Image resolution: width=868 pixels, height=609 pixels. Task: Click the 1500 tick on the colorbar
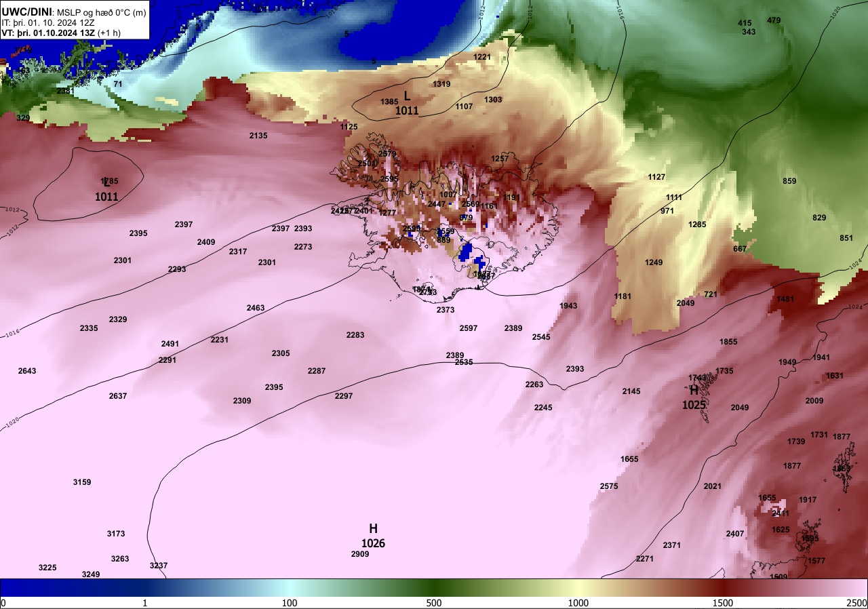click(722, 603)
